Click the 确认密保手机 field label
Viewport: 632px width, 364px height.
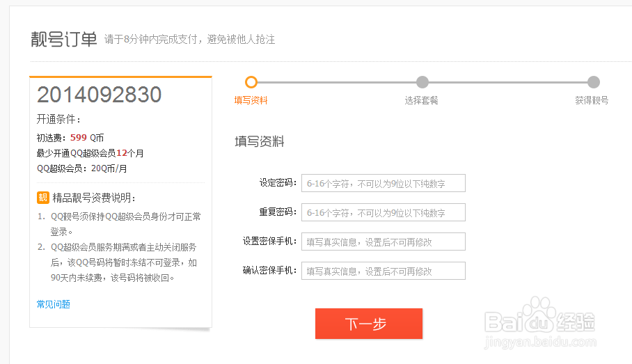[x=269, y=271]
